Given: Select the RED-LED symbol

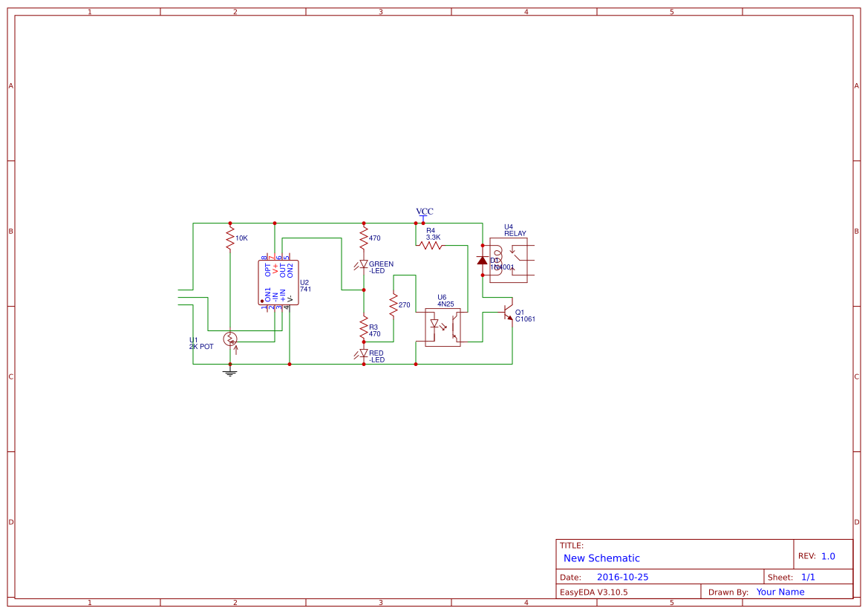Looking at the screenshot, I should (364, 353).
